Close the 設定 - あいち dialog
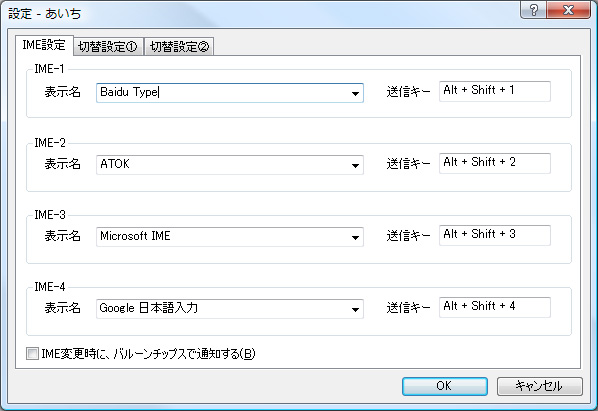The height and width of the screenshot is (411, 598). coord(569,10)
